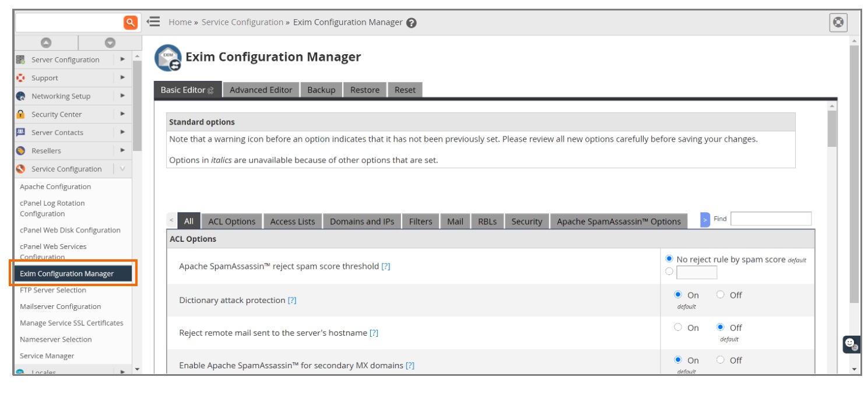Click the Security Center padlock icon
Screen dimensions: 868x398
[x=21, y=114]
